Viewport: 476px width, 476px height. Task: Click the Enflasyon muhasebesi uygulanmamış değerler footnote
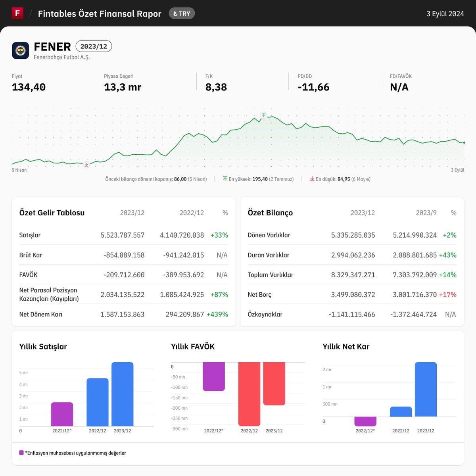[75, 453]
